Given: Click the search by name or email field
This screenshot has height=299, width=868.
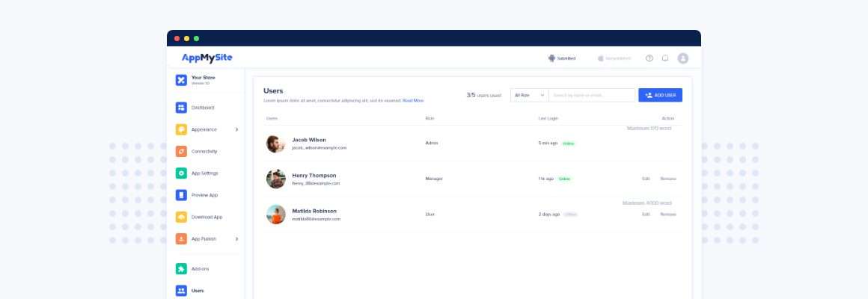Looking at the screenshot, I should (x=593, y=95).
